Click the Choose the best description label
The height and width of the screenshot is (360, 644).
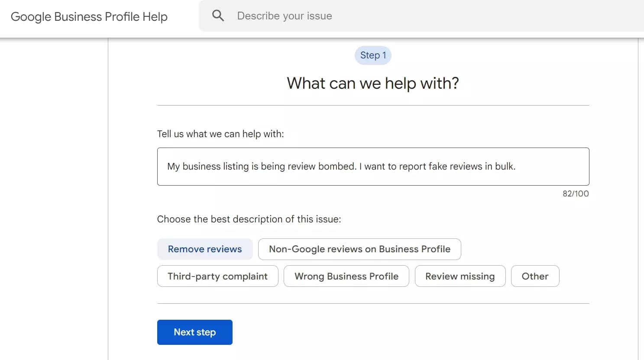click(x=249, y=219)
